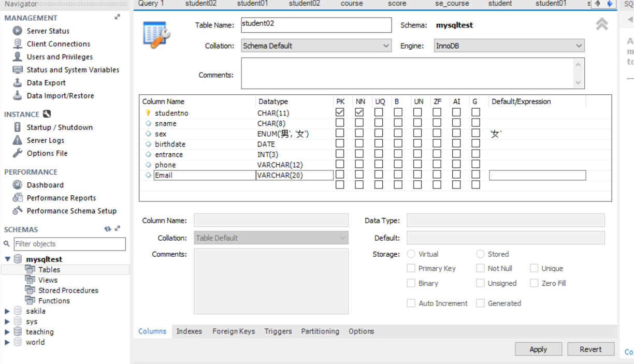
Task: Expand the sakila schema
Action: [7, 311]
